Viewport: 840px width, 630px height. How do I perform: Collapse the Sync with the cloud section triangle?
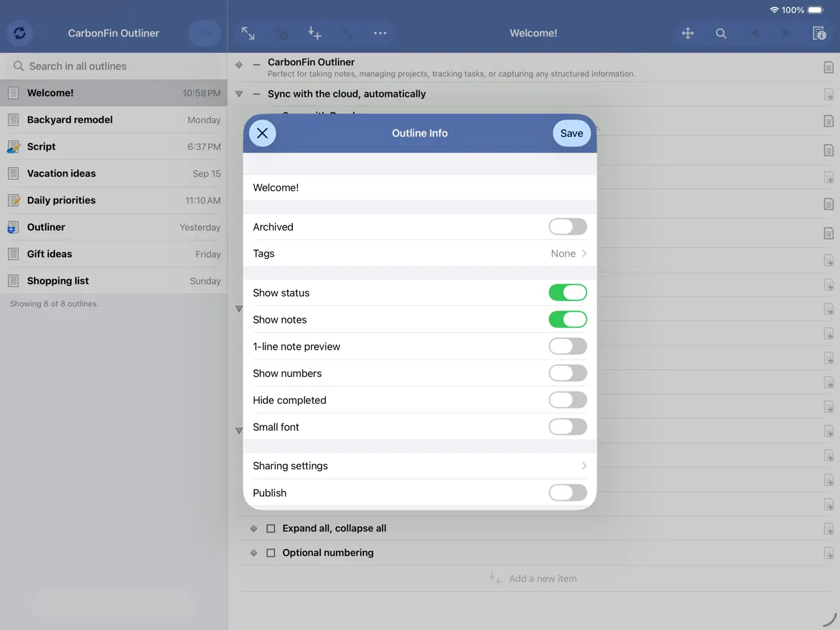pyautogui.click(x=239, y=93)
